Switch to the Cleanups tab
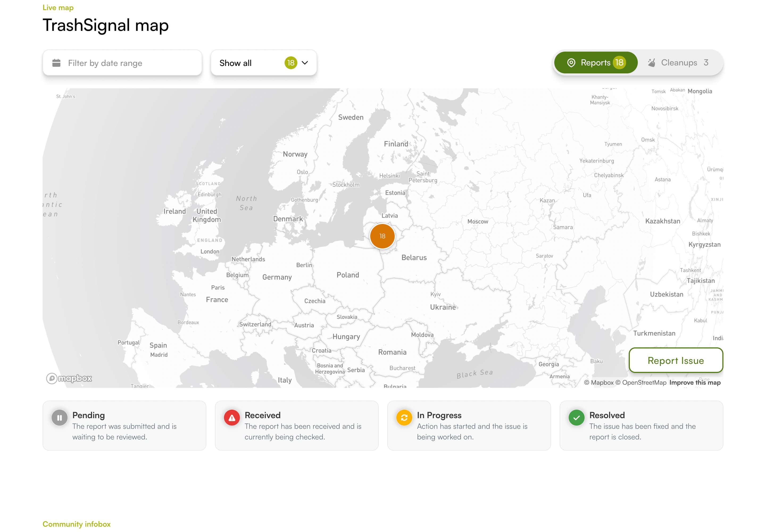This screenshot has height=532, width=766. [679, 63]
